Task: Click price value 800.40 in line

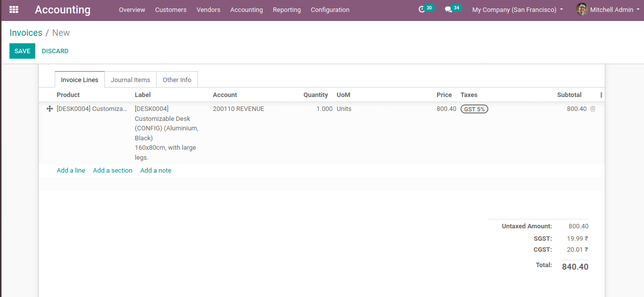Action: click(446, 109)
